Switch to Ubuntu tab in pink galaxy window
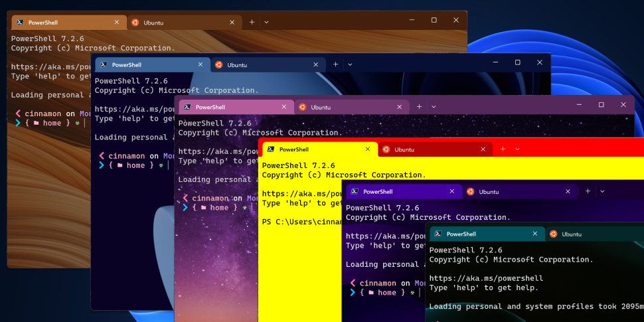The image size is (644, 322). tap(352, 107)
